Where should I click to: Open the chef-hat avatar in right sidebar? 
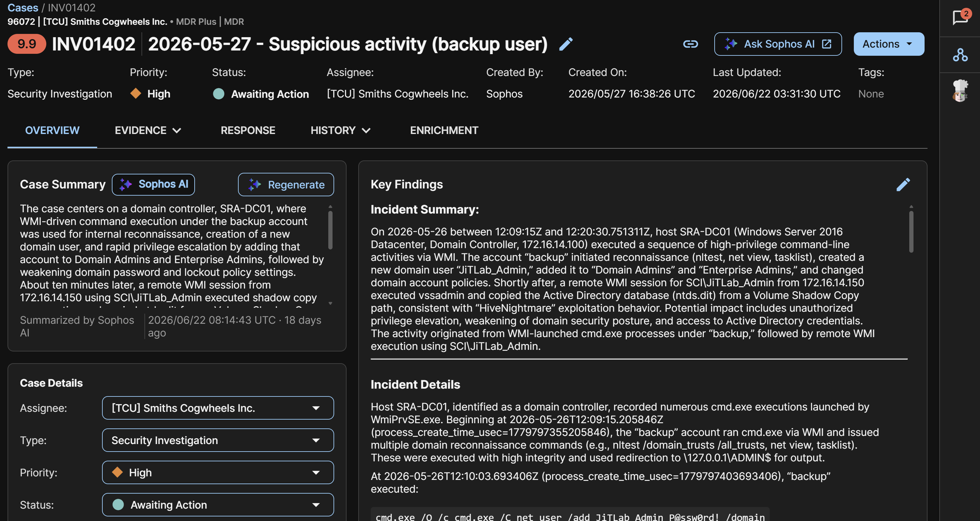(x=960, y=90)
